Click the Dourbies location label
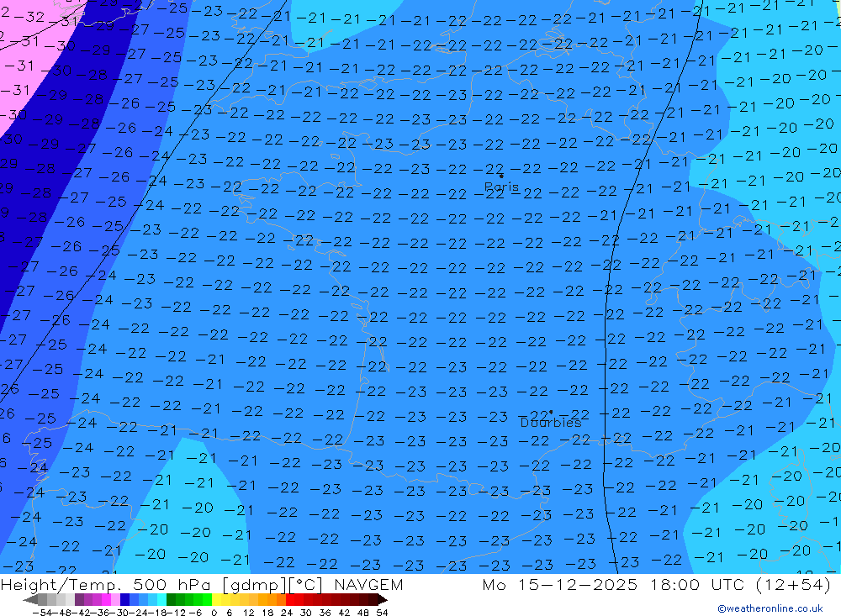The height and width of the screenshot is (616, 841). pyautogui.click(x=551, y=423)
